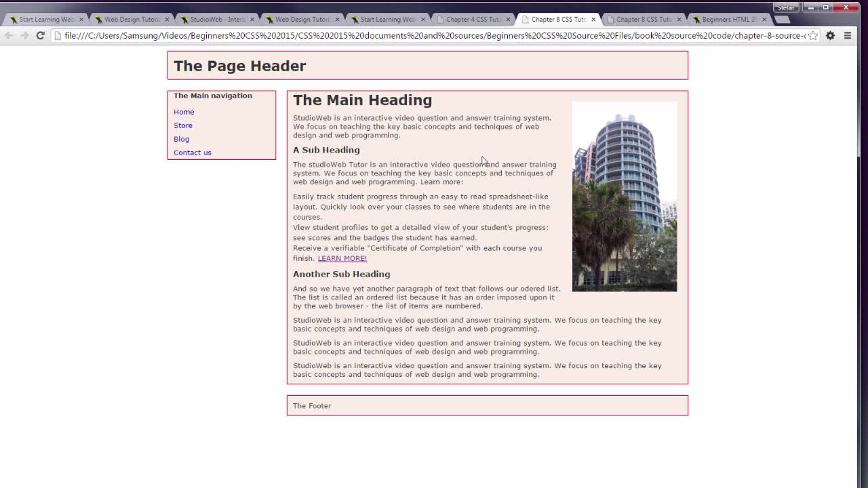Open the Contact us link
Screen dimensions: 868x488
point(193,152)
